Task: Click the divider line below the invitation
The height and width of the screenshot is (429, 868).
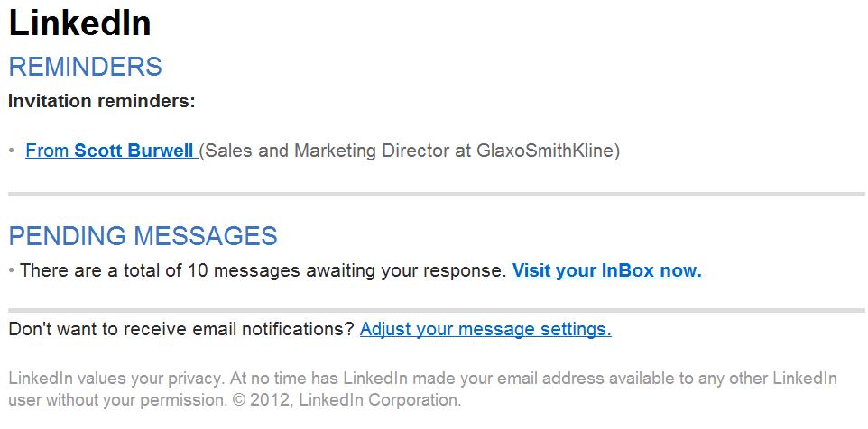Action: point(436,194)
